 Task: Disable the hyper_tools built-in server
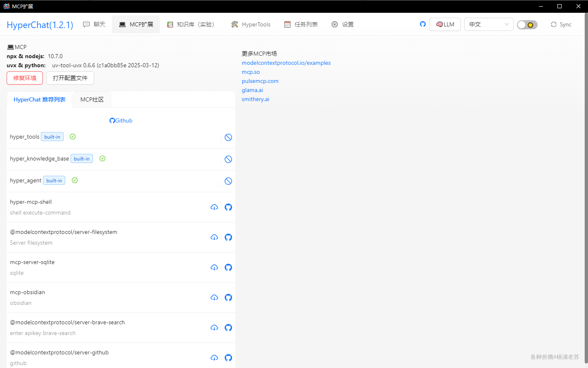[228, 137]
